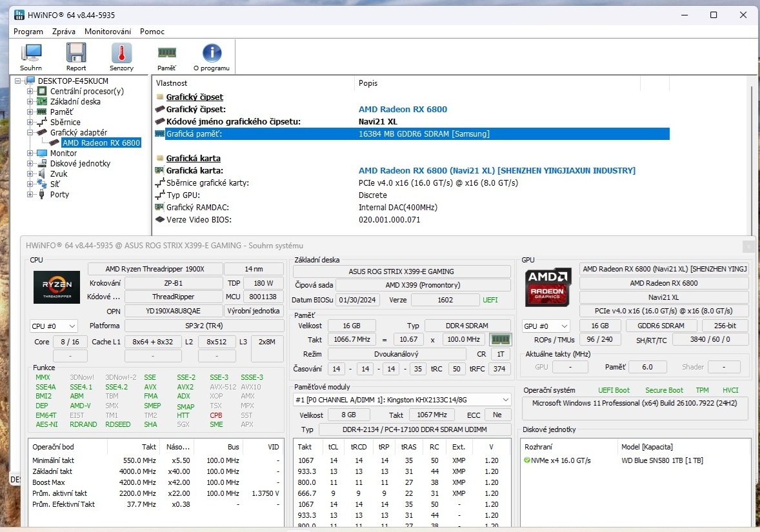Open the Monitorování menu
This screenshot has width=760, height=532.
pos(108,31)
